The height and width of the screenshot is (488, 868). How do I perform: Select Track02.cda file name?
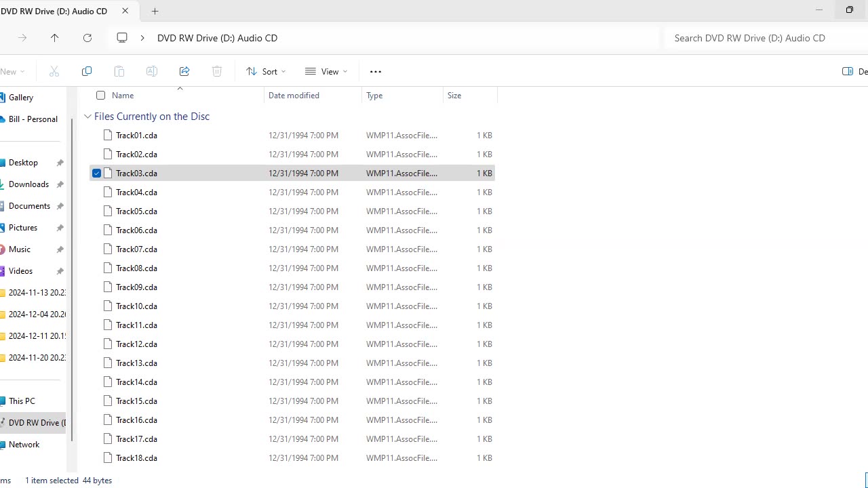click(x=136, y=155)
